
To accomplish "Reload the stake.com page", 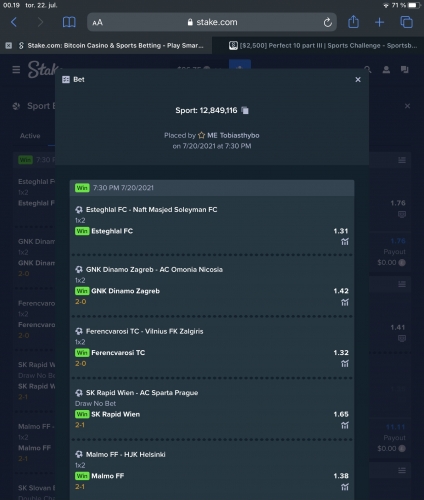I will (328, 22).
